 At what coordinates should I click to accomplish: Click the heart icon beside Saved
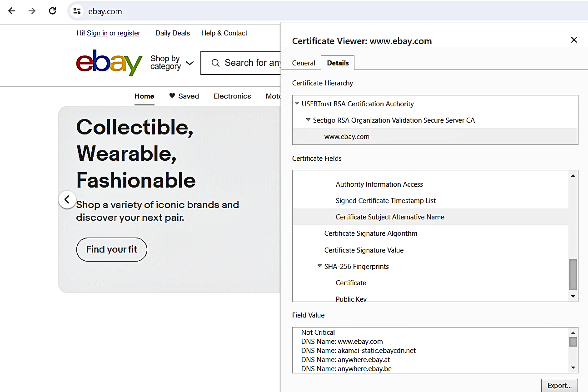(x=172, y=96)
